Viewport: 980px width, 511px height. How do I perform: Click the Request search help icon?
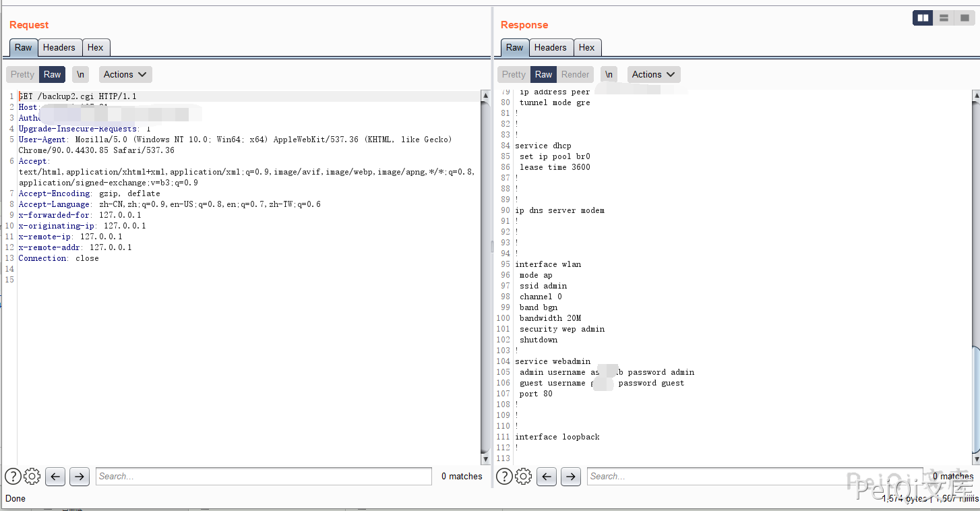(x=13, y=477)
